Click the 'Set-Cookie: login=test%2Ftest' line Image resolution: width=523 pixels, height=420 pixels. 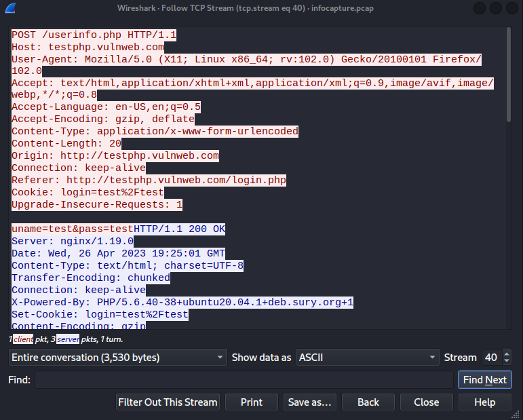pos(100,314)
